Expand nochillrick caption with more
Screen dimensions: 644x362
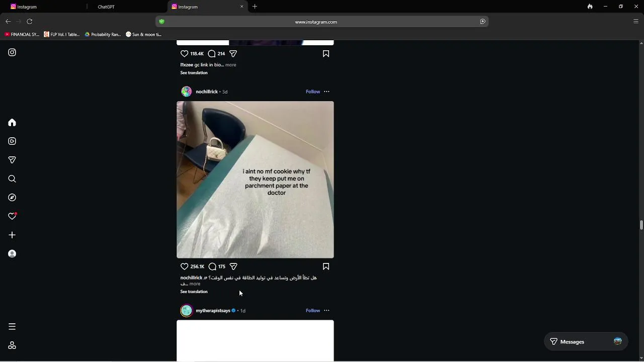tap(195, 284)
